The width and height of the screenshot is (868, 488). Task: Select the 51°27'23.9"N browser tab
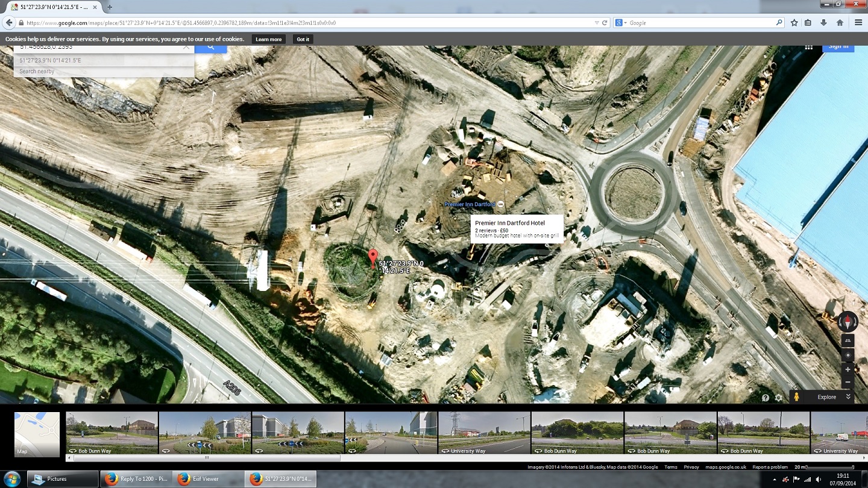point(54,7)
